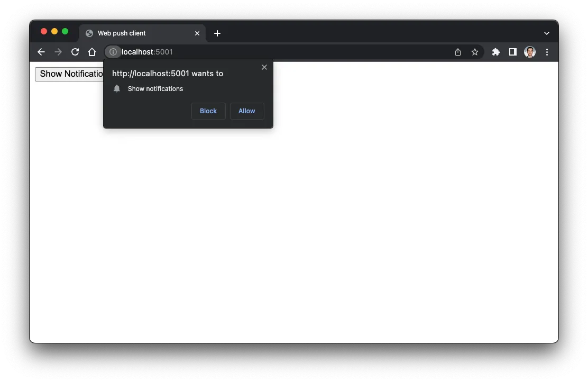Toggle the browser side panel
Viewport: 588px width, 382px height.
[x=513, y=52]
